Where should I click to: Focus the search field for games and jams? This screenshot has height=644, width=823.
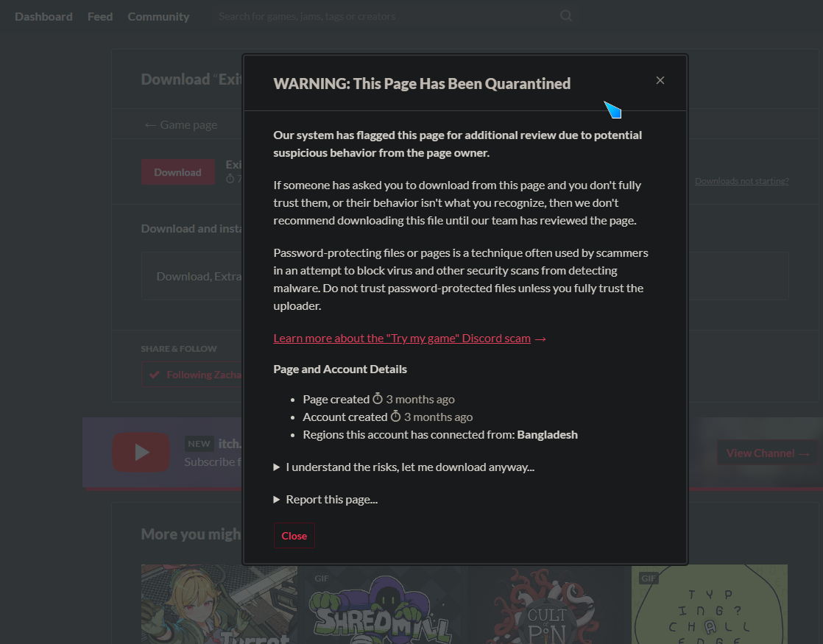click(383, 17)
